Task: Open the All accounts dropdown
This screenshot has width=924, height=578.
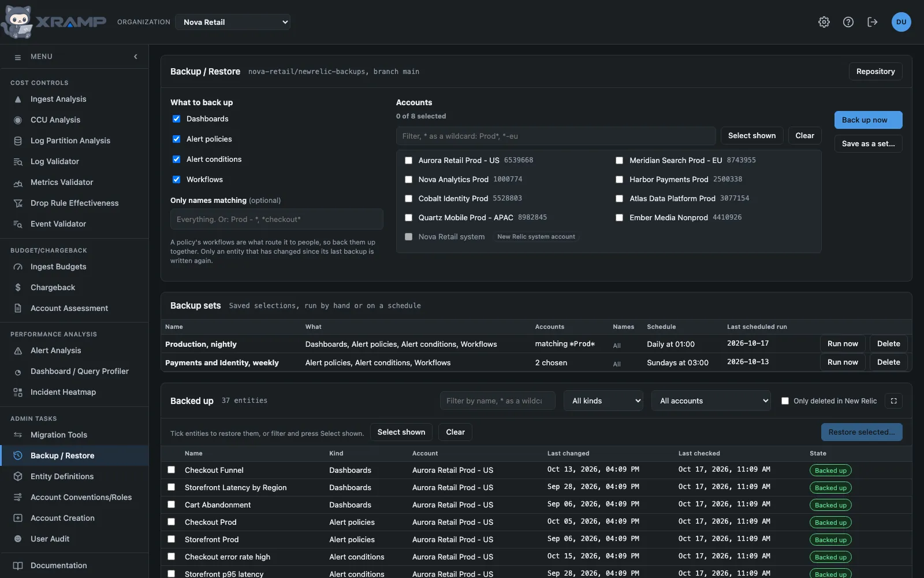Action: point(711,401)
